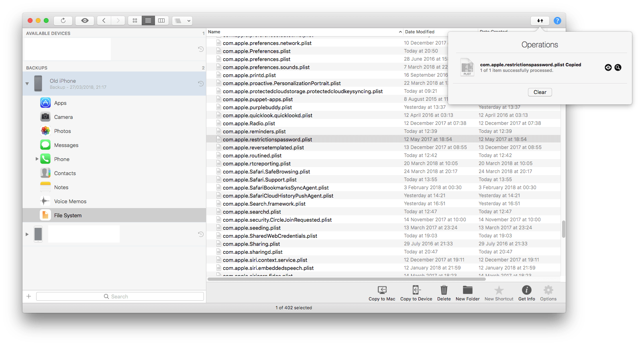Select com.apple.printd.plist file

point(249,75)
